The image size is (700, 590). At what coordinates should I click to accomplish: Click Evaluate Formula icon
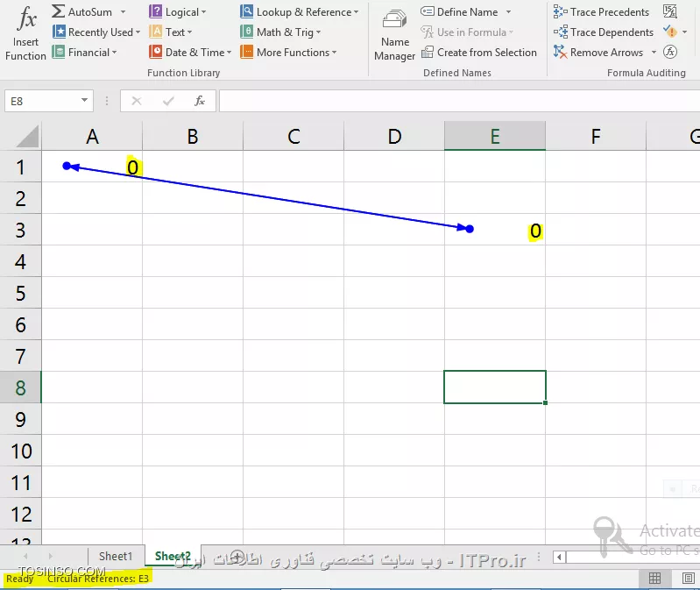[670, 53]
